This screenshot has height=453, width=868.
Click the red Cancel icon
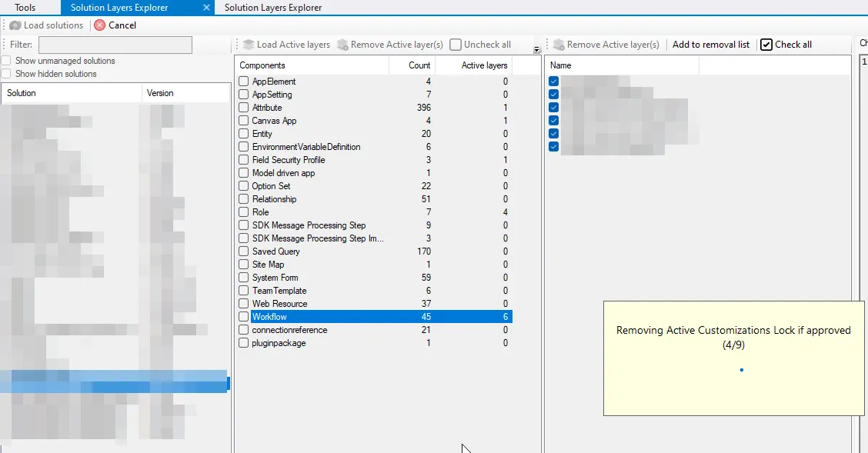click(x=99, y=25)
